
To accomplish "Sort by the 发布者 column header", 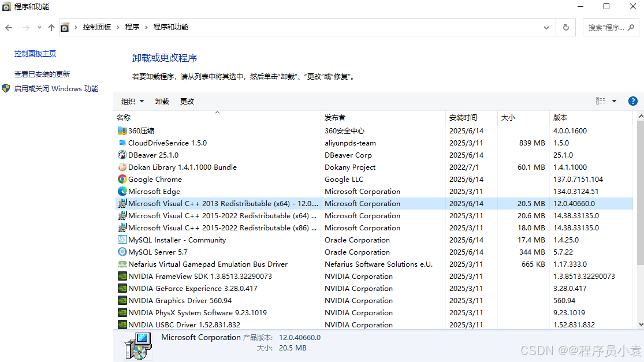I will 383,117.
